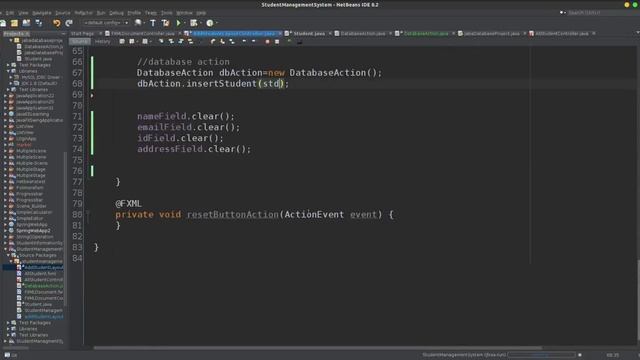Click the Profile Project toolbar icon

coord(210,23)
